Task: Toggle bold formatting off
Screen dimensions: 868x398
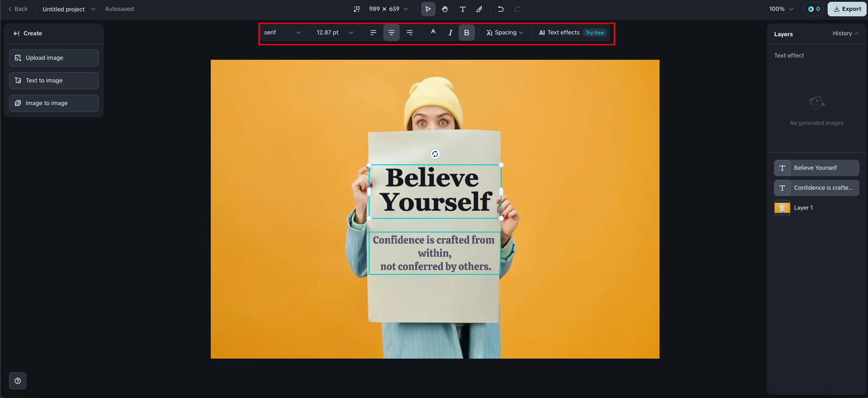Action: click(467, 33)
